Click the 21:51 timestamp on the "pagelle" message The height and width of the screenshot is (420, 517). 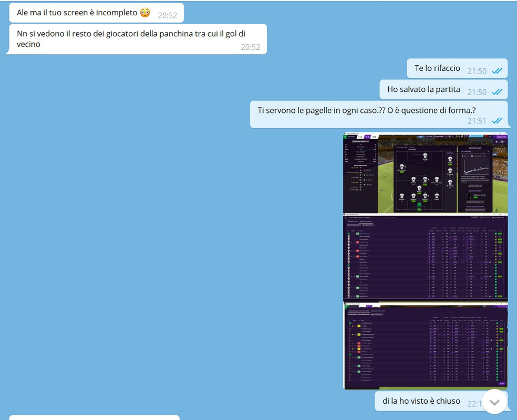477,121
